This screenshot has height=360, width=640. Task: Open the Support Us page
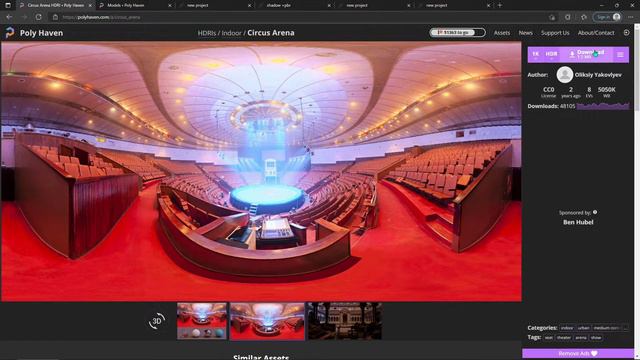point(555,33)
